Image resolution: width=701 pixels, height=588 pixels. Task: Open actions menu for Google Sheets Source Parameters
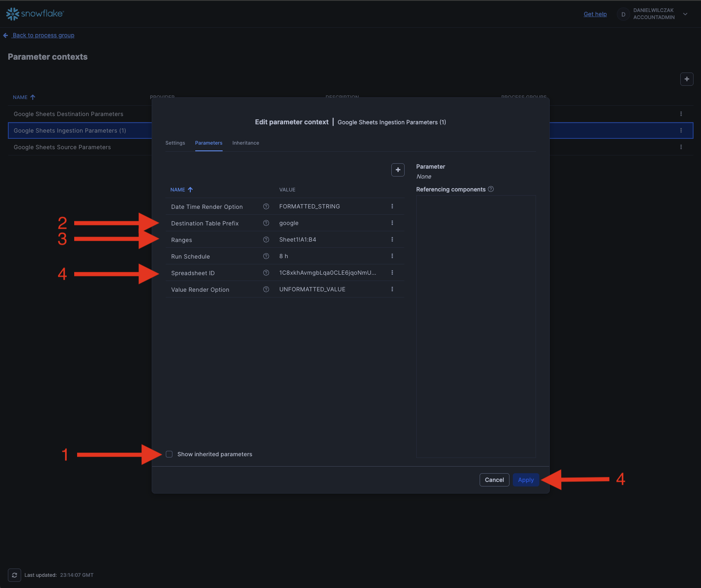681,147
